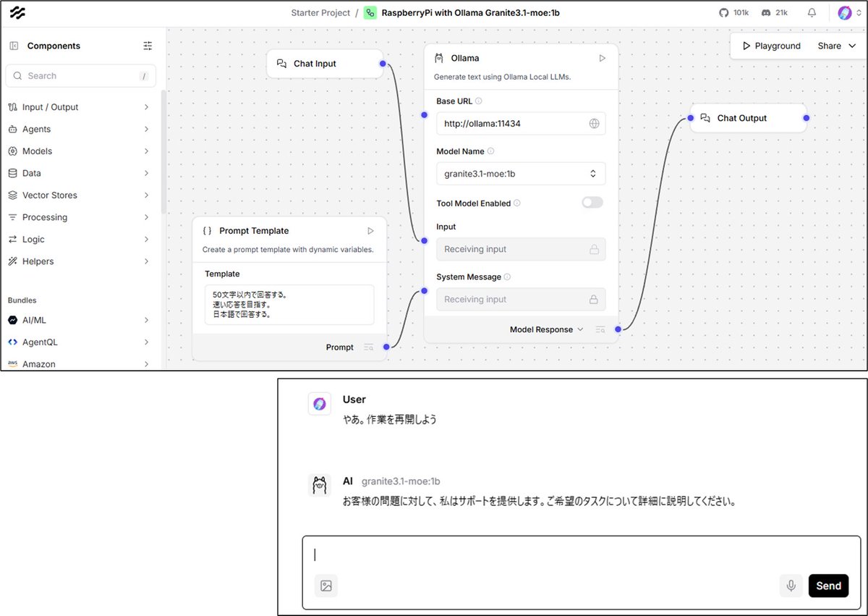Inspect Ollama Model Response output icon
This screenshot has width=868, height=616.
coord(600,329)
